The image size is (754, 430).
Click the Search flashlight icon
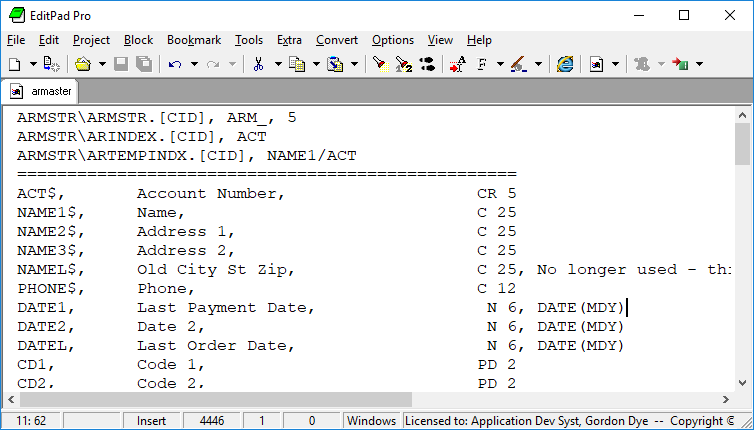pos(380,64)
